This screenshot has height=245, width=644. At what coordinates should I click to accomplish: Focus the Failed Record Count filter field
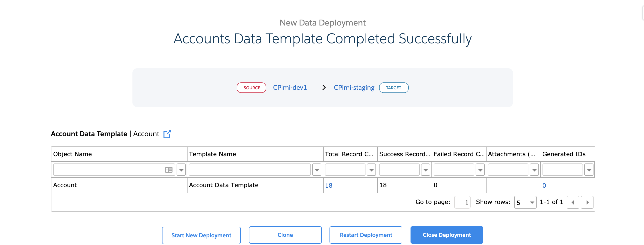point(454,170)
